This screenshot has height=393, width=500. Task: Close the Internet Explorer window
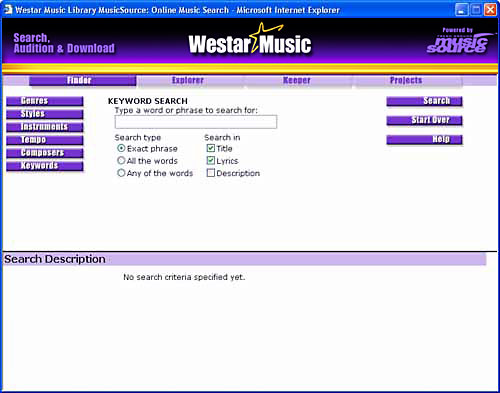pyautogui.click(x=490, y=10)
